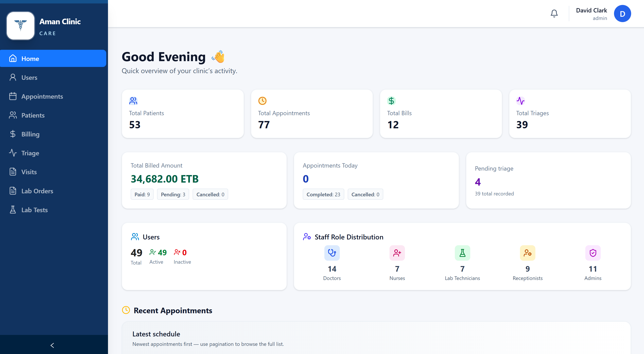Click the Lab Technicians flask icon
Image resolution: width=644 pixels, height=354 pixels.
click(462, 253)
